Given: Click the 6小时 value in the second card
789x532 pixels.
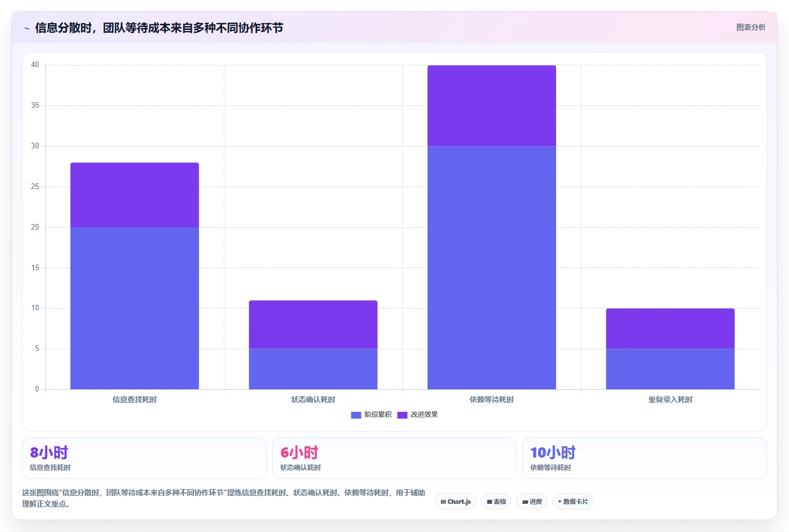Looking at the screenshot, I should point(299,452).
